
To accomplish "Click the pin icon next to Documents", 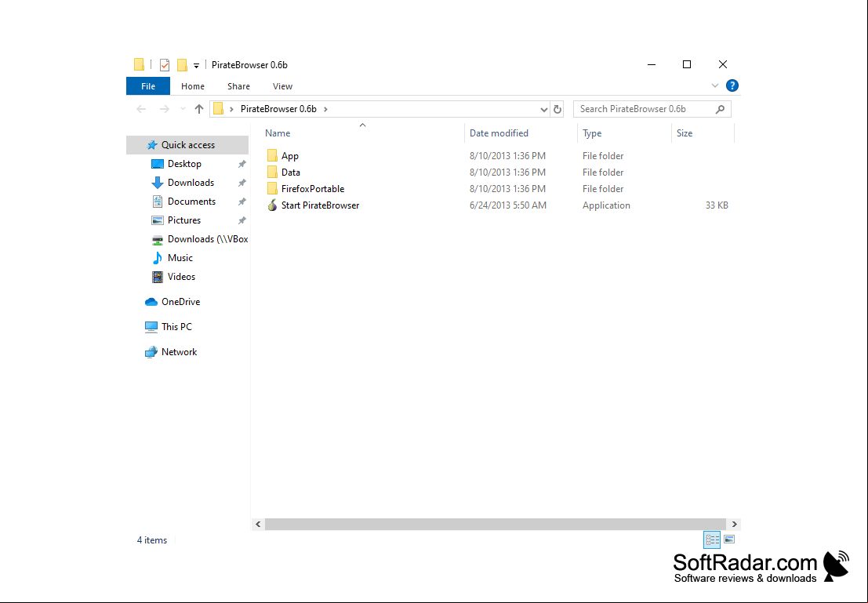I will point(242,202).
